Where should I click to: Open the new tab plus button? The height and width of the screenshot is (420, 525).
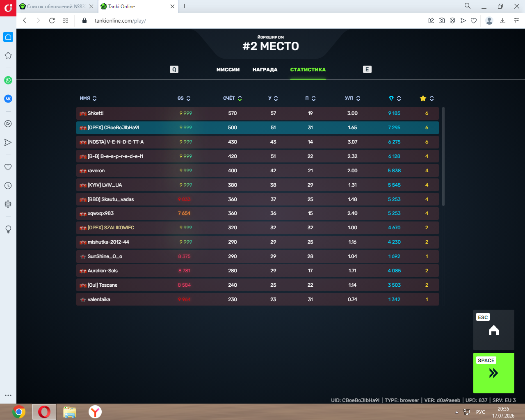(x=185, y=6)
